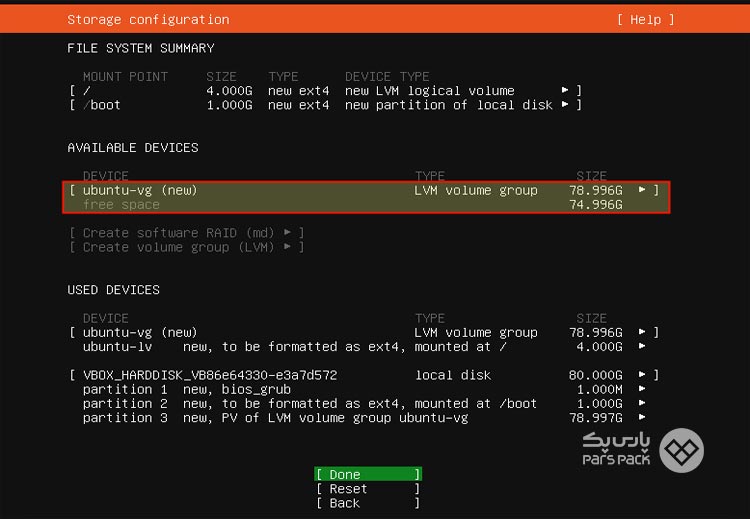
Task: Select partition 3 row
Action: point(364,418)
